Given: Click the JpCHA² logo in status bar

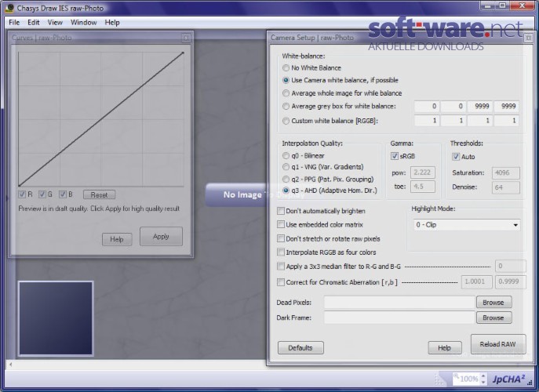Looking at the screenshot, I should 508,379.
